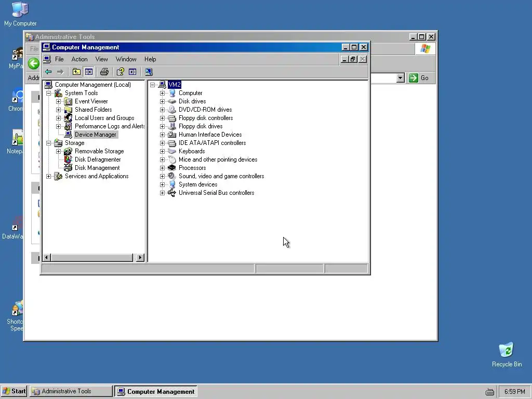Switch to Administrative Tools taskbar button

click(71, 391)
